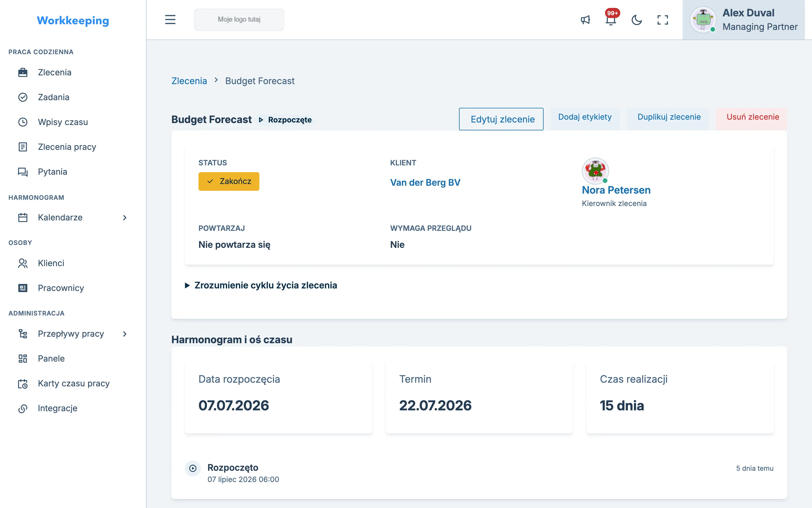Enter fullscreen with the expand icon
The height and width of the screenshot is (508, 812).
(663, 20)
